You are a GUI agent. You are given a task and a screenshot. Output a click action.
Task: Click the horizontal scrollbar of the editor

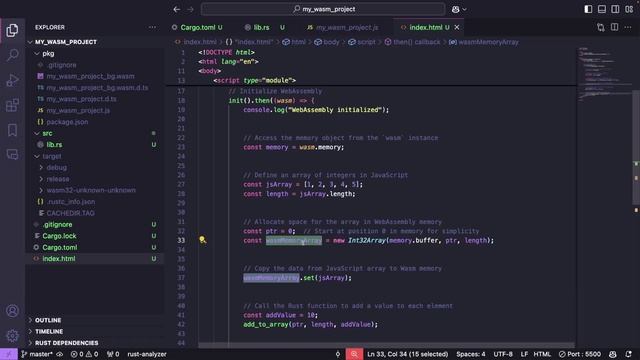(x=386, y=345)
